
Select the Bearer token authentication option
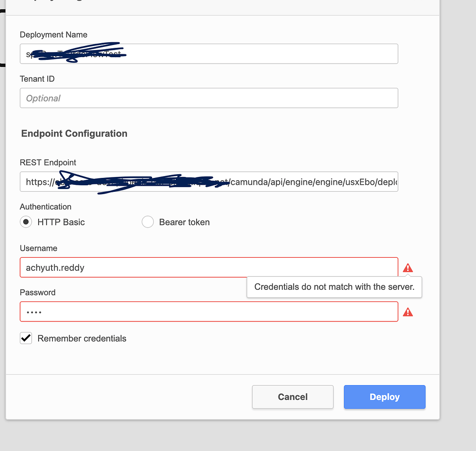click(148, 222)
